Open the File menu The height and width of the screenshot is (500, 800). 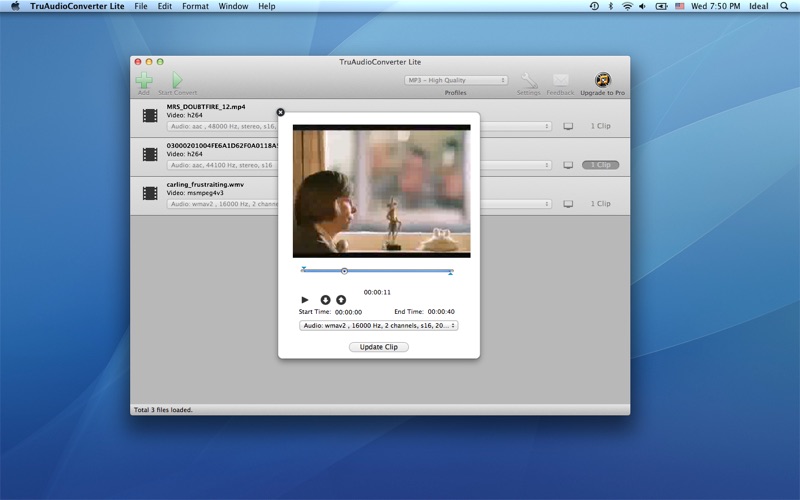141,6
